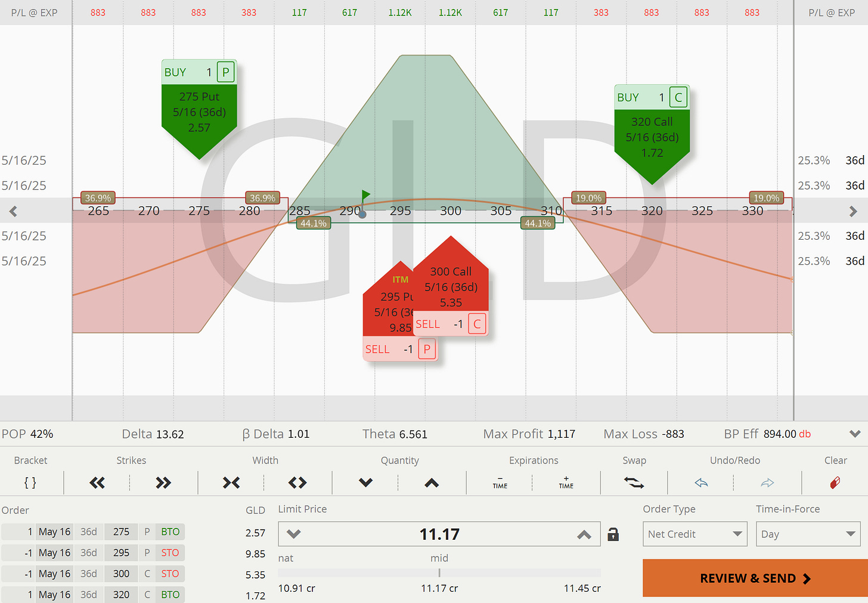
Task: Click the 19.0% probability label near 315
Action: [588, 198]
